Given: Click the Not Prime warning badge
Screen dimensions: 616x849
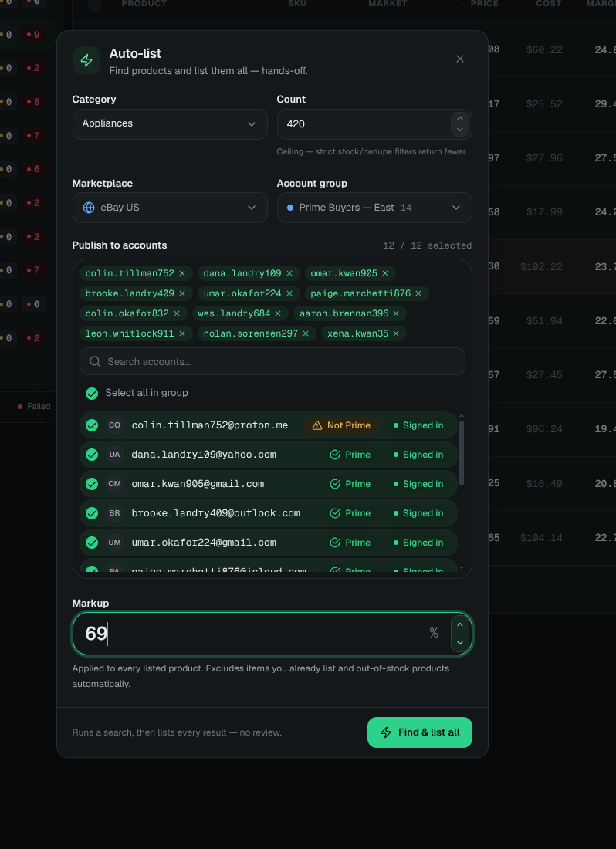Looking at the screenshot, I should tap(341, 425).
